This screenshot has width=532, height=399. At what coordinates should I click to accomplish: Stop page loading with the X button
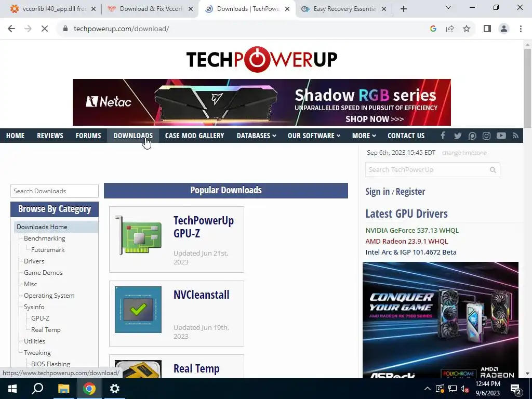tap(45, 29)
